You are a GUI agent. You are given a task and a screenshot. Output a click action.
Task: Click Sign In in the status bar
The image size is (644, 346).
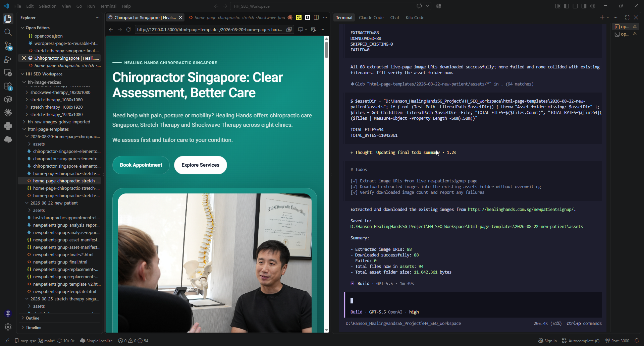point(547,341)
